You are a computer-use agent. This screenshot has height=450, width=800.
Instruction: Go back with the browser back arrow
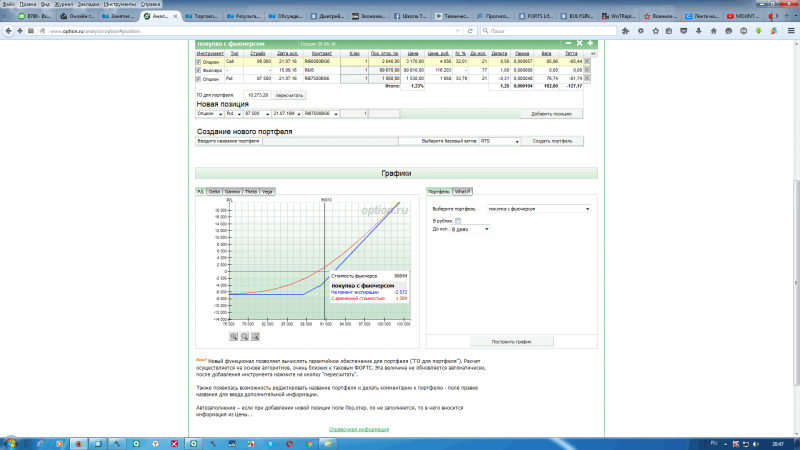tap(8, 31)
